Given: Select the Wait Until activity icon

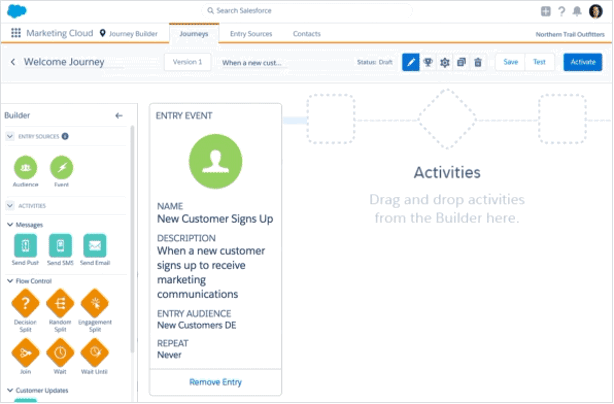Looking at the screenshot, I should 95,353.
